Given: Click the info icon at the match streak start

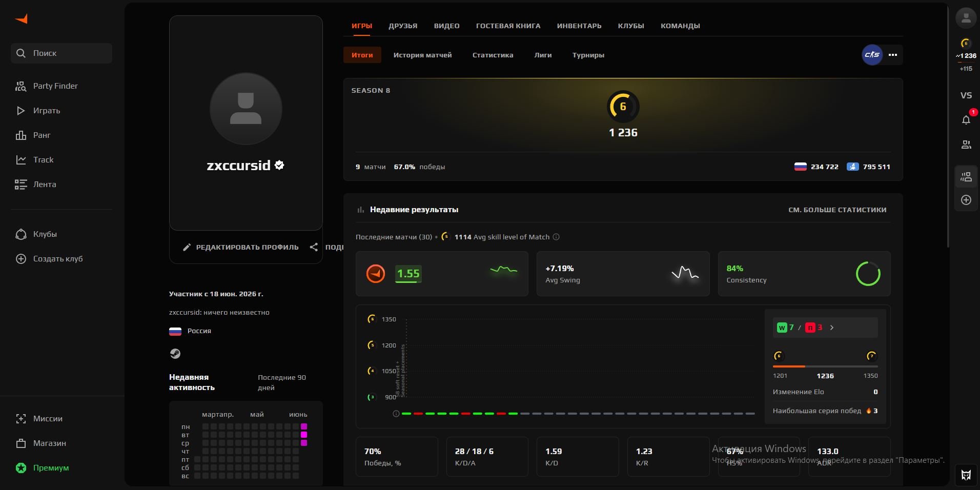Looking at the screenshot, I should point(396,414).
